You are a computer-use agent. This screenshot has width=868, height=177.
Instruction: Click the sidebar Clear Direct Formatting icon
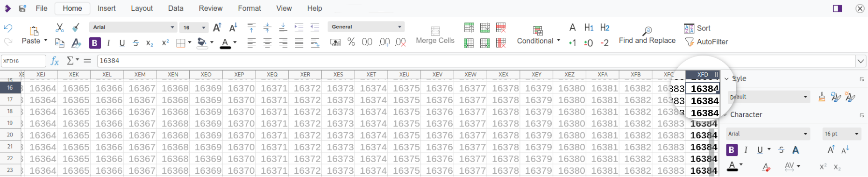[766, 167]
